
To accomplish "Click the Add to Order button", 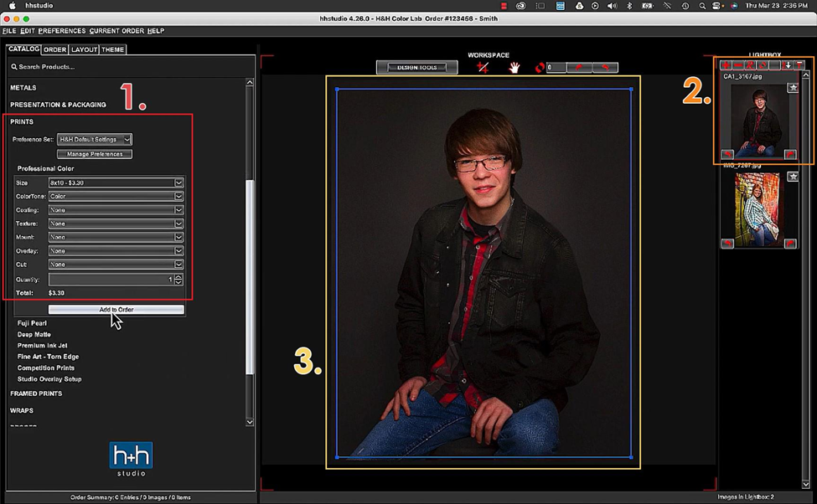I will (x=116, y=310).
